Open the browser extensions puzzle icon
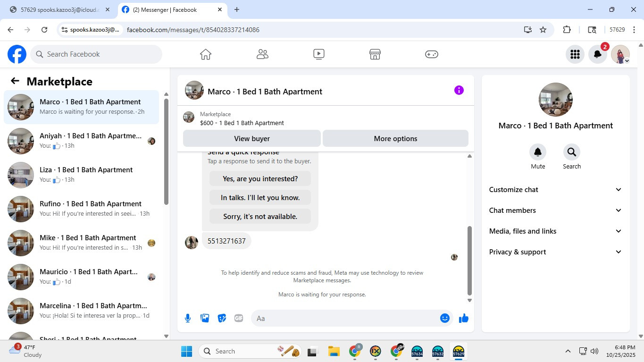Screen dimensions: 644x362 click(x=567, y=30)
